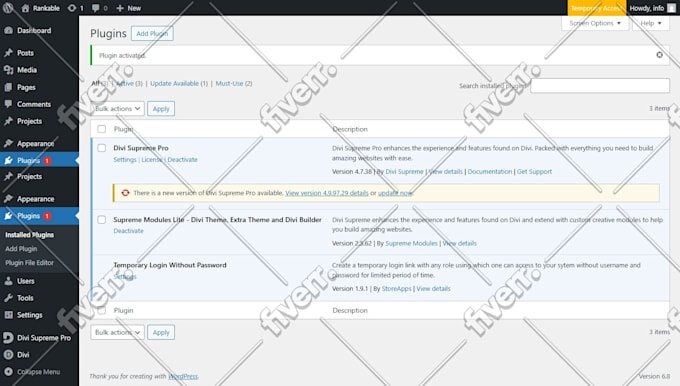Check the Supreme Modules Lite plugin checkbox
This screenshot has height=386, width=680.
pos(101,219)
